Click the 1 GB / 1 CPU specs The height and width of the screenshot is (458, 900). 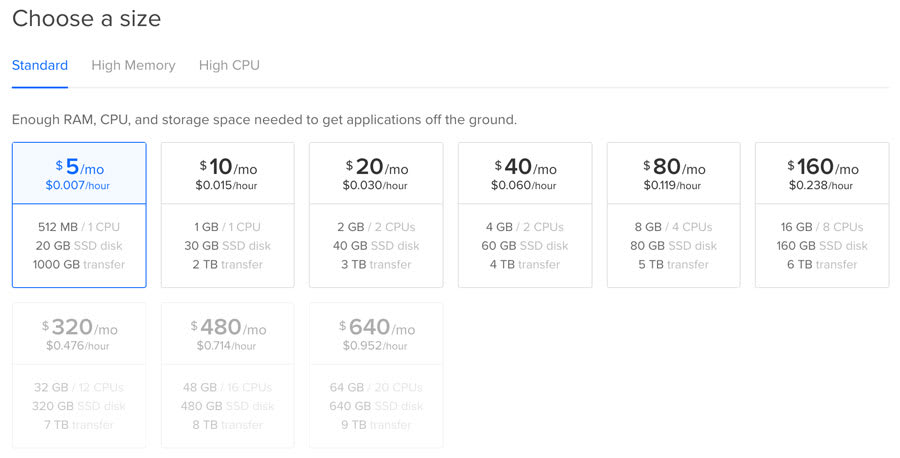point(227,227)
